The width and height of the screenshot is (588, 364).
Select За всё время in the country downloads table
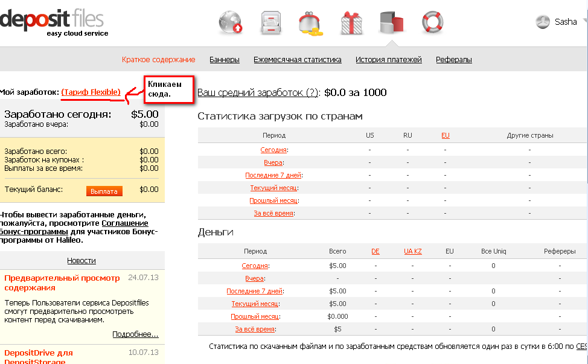point(273,214)
